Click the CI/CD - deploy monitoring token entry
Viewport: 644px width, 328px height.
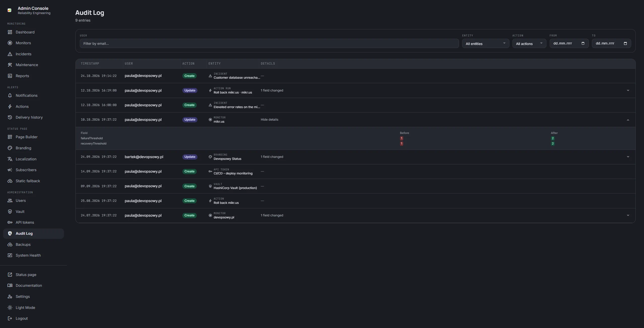coord(233,173)
